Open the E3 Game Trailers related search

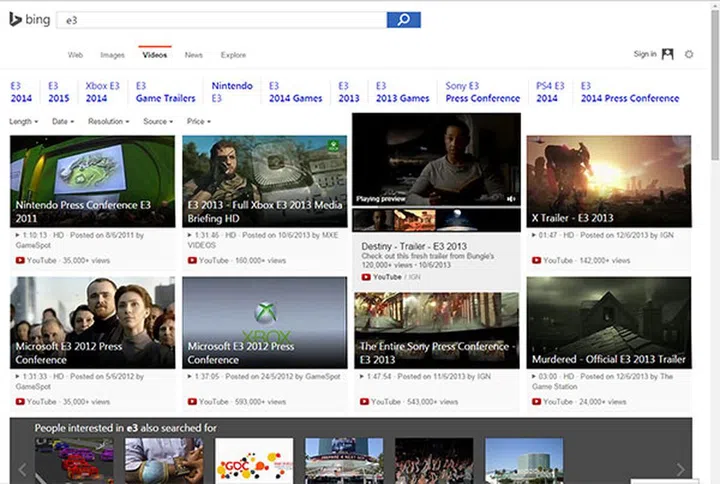coord(165,92)
